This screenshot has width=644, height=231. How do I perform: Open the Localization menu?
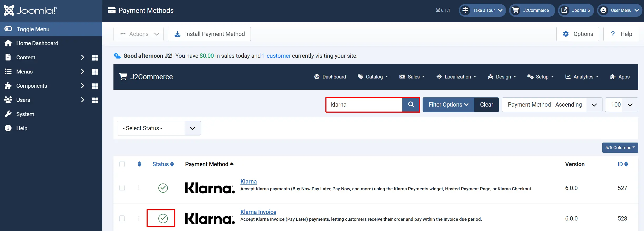[x=456, y=77]
